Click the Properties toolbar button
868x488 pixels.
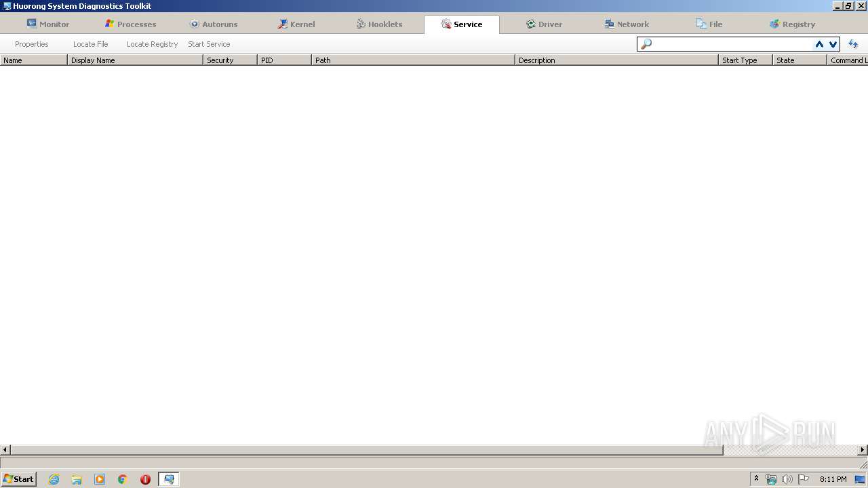[x=32, y=44]
